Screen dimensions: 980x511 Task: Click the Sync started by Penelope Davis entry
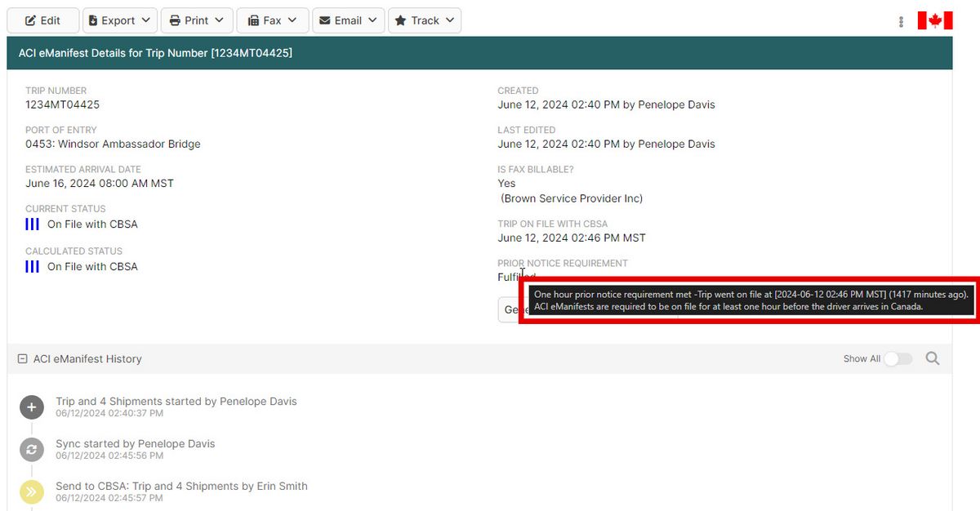(x=136, y=444)
